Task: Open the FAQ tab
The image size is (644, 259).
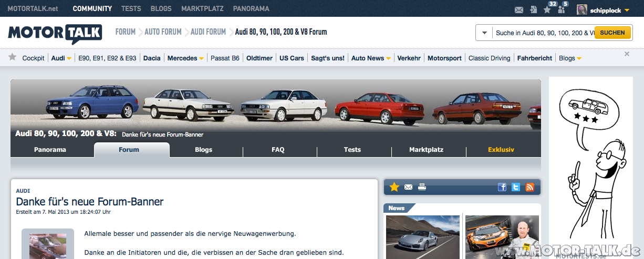Action: click(x=278, y=150)
